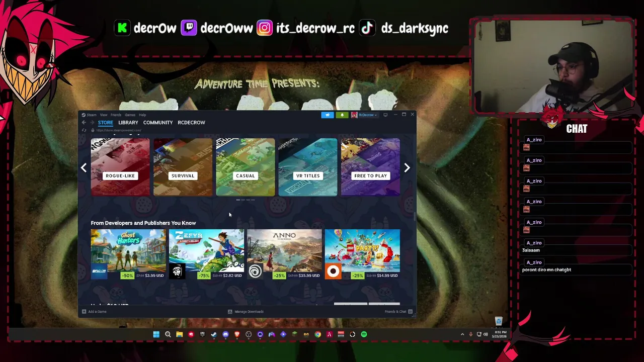Image resolution: width=644 pixels, height=362 pixels.
Task: Click the Steam forward navigation arrow
Action: [x=92, y=122]
